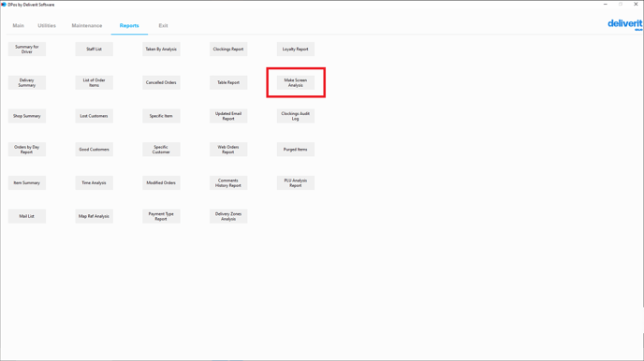Show the Cancelled Orders report

pos(161,82)
